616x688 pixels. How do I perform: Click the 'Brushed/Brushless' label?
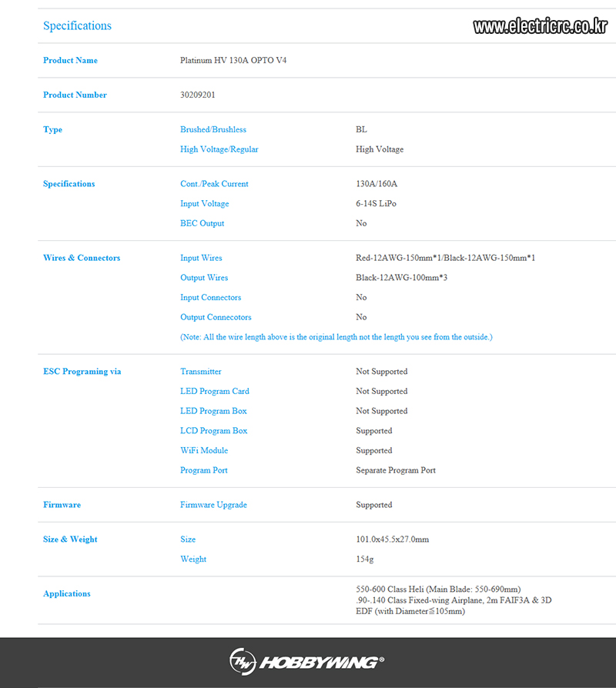(213, 129)
